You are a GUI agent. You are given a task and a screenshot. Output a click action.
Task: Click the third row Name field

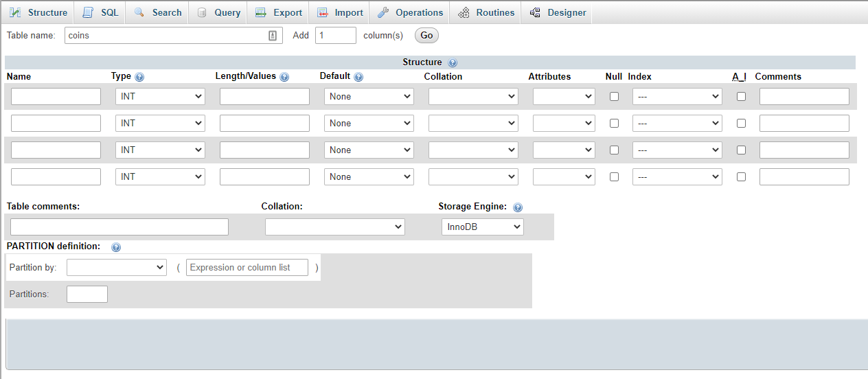click(x=56, y=150)
